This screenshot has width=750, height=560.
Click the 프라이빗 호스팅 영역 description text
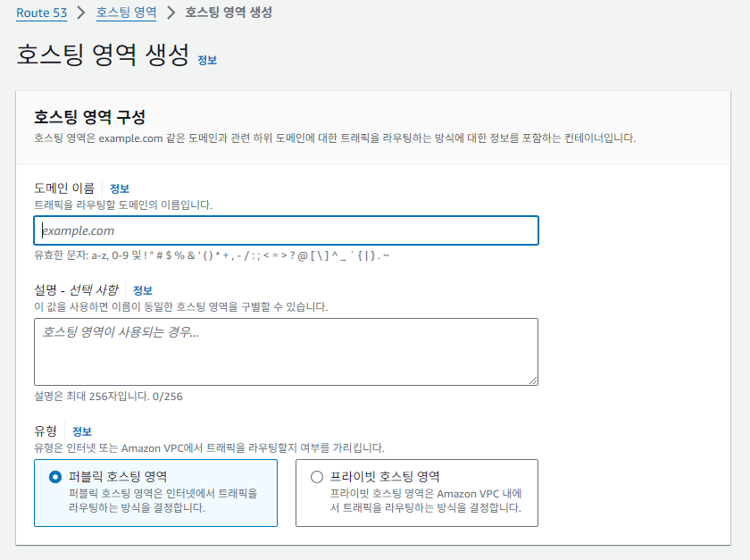point(426,501)
